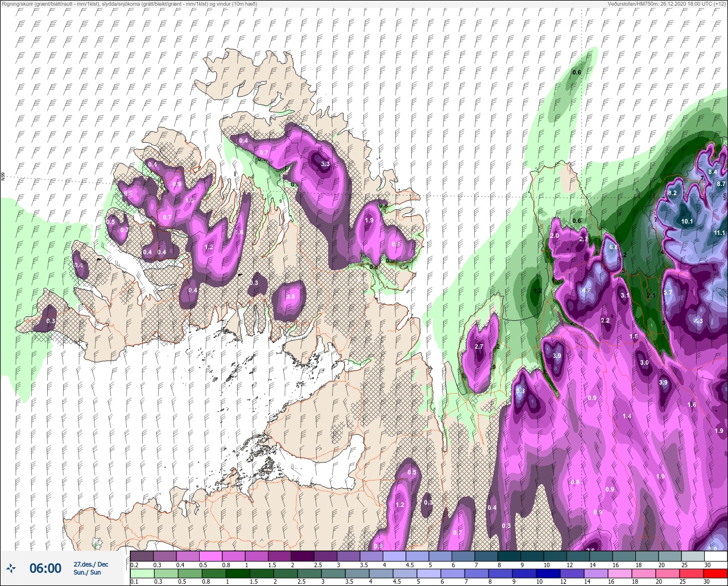Select the 'Sun./ Sun' weekday label

(x=87, y=572)
